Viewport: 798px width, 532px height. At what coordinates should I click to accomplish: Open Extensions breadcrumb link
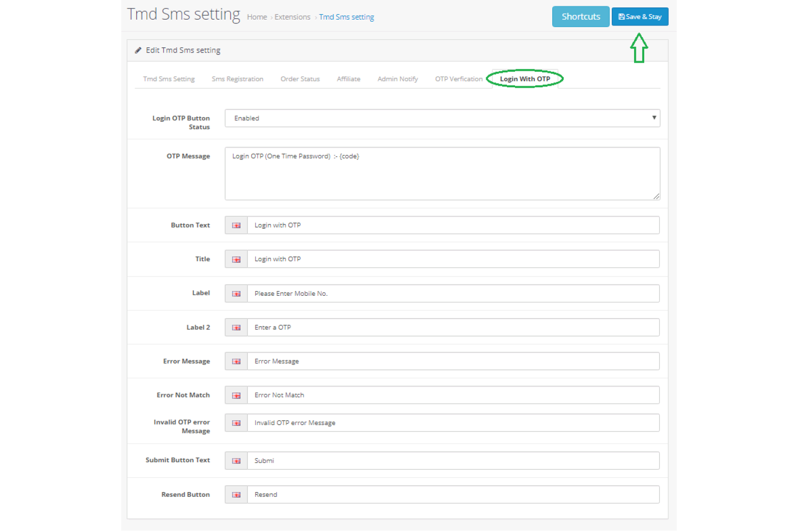coord(292,17)
